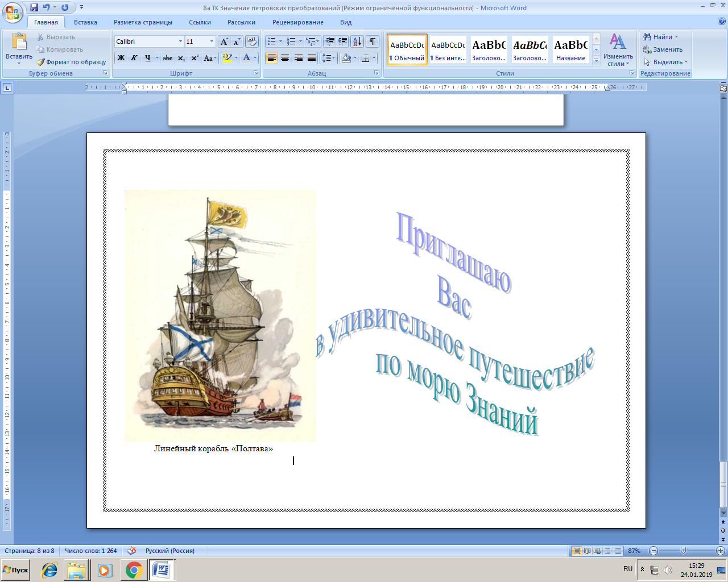This screenshot has height=582, width=728.
Task: Switch to Web Layout view
Action: click(597, 551)
